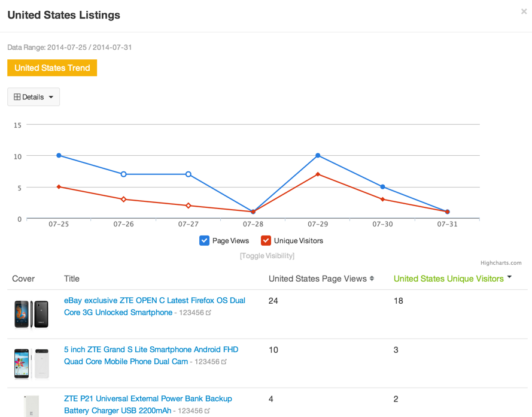Click the Unique Visitors point for 07-26

click(x=123, y=200)
